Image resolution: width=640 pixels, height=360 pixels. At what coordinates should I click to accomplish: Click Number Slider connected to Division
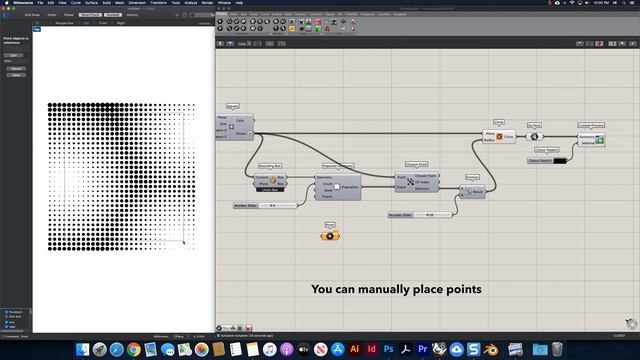420,215
